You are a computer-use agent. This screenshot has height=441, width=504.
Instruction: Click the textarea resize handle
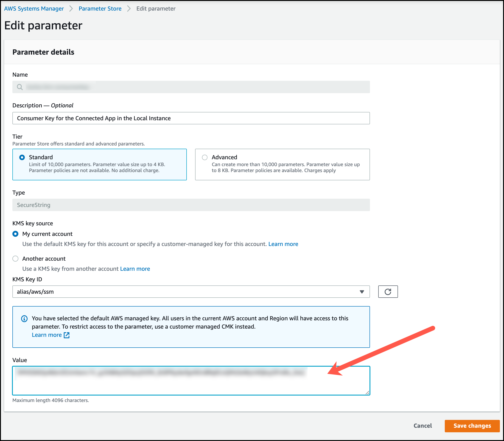pyautogui.click(x=368, y=393)
